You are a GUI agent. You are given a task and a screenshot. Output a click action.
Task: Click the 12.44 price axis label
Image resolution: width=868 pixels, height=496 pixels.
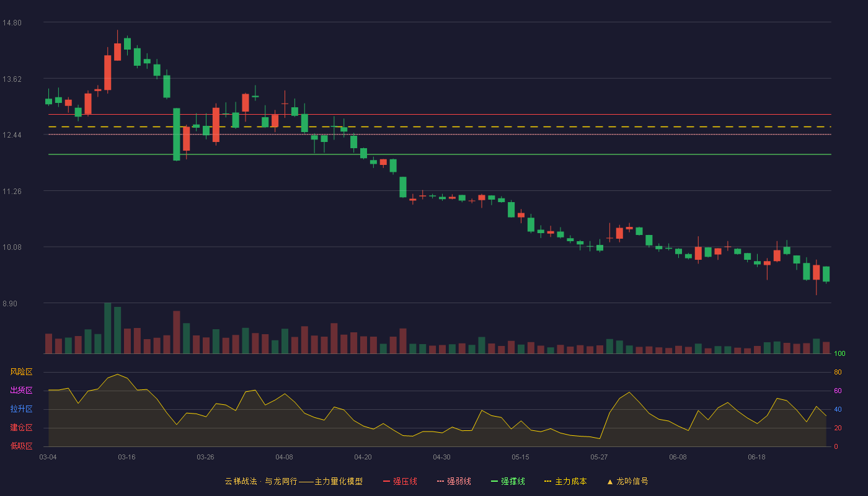click(12, 135)
